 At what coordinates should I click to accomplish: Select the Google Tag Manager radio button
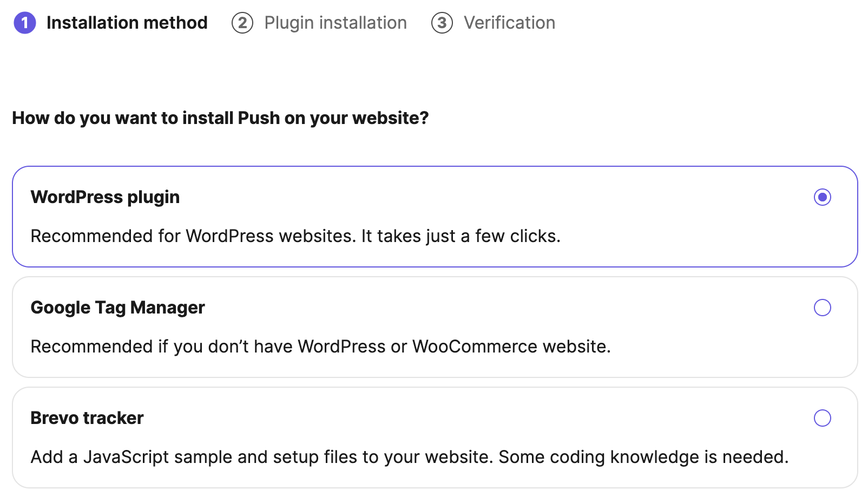click(823, 308)
